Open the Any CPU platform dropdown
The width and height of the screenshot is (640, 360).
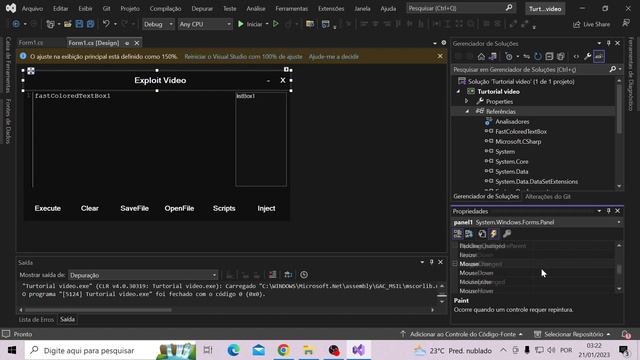click(x=205, y=24)
